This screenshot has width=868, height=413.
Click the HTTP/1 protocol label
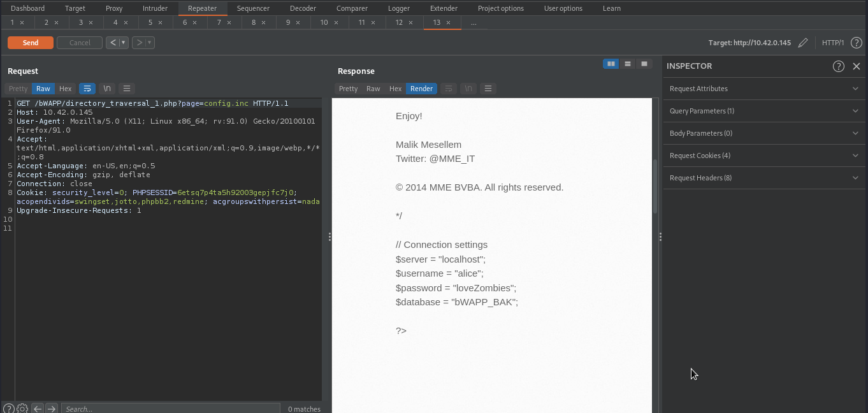[833, 43]
